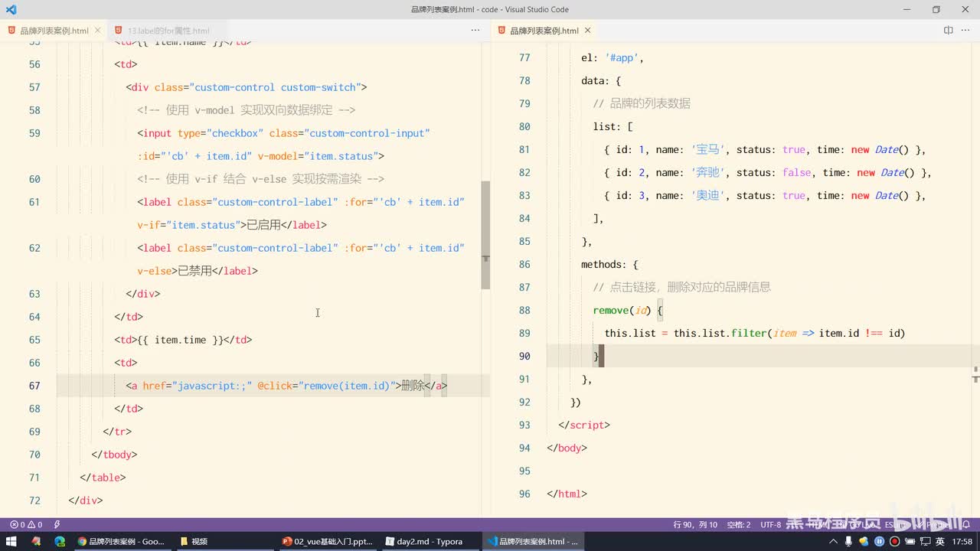Viewport: 980px width, 551px height.
Task: Change indentation via 空格: 2 selector
Action: click(738, 525)
